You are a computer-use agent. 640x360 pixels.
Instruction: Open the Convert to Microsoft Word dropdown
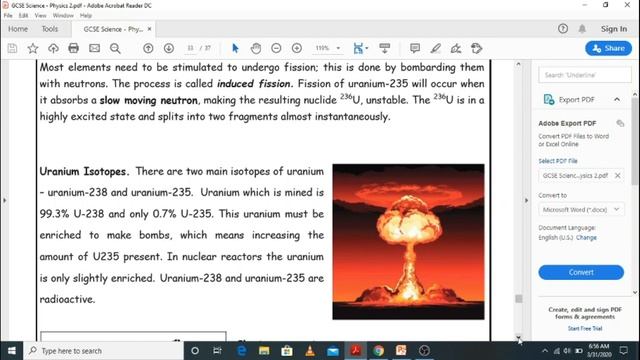point(581,209)
